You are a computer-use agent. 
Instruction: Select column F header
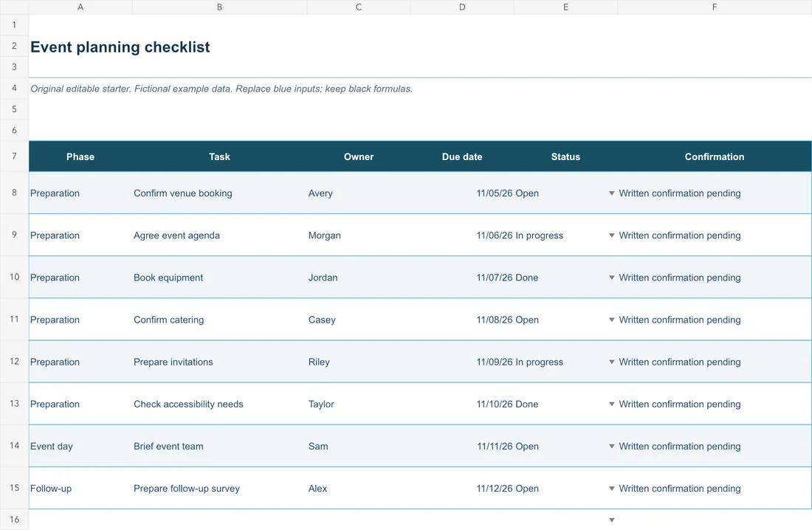tap(715, 7)
